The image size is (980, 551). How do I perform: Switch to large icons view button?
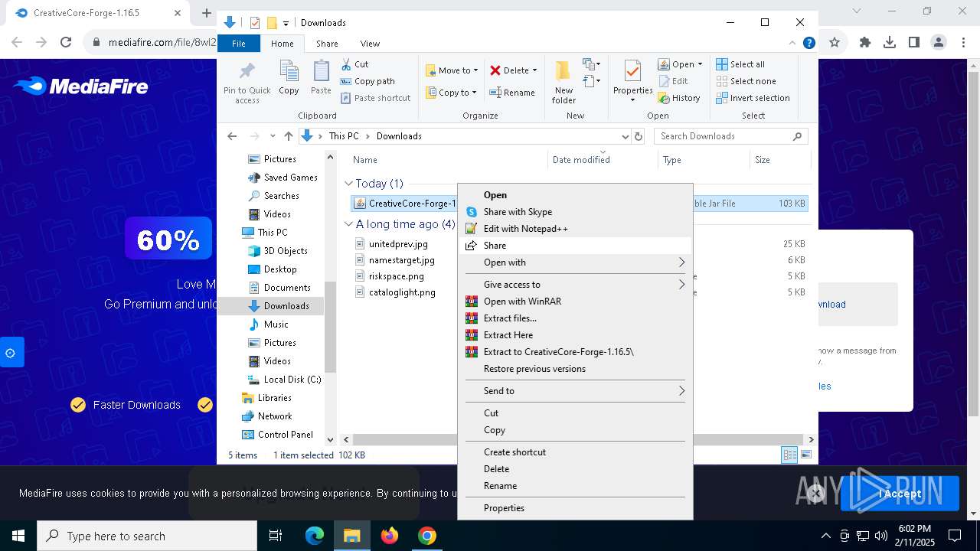(805, 455)
